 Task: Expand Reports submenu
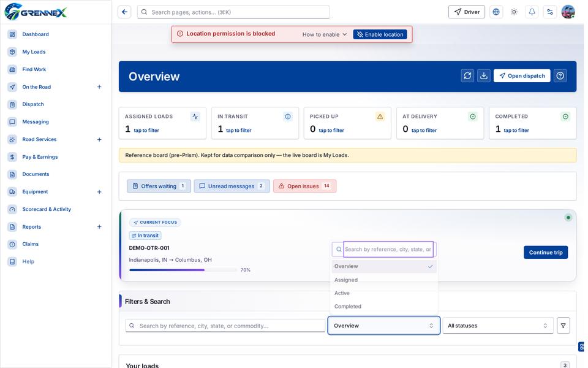[99, 227]
